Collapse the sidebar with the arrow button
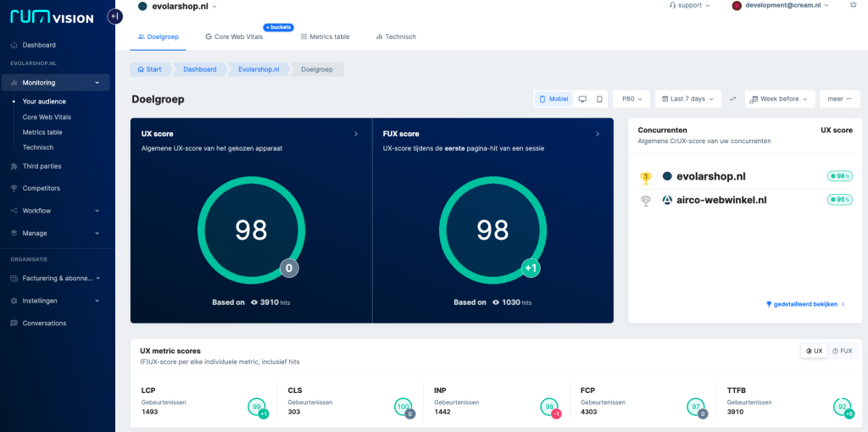This screenshot has height=432, width=868. click(114, 17)
